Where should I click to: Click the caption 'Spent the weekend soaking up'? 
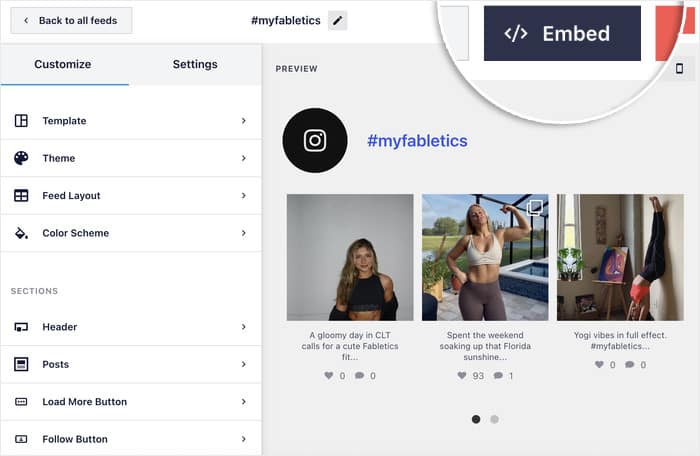coord(485,340)
